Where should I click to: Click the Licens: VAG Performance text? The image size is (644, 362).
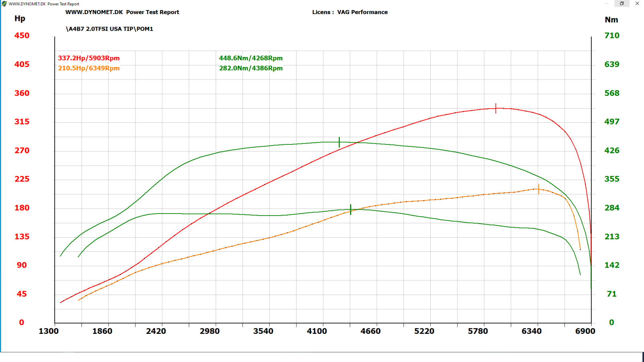[350, 12]
